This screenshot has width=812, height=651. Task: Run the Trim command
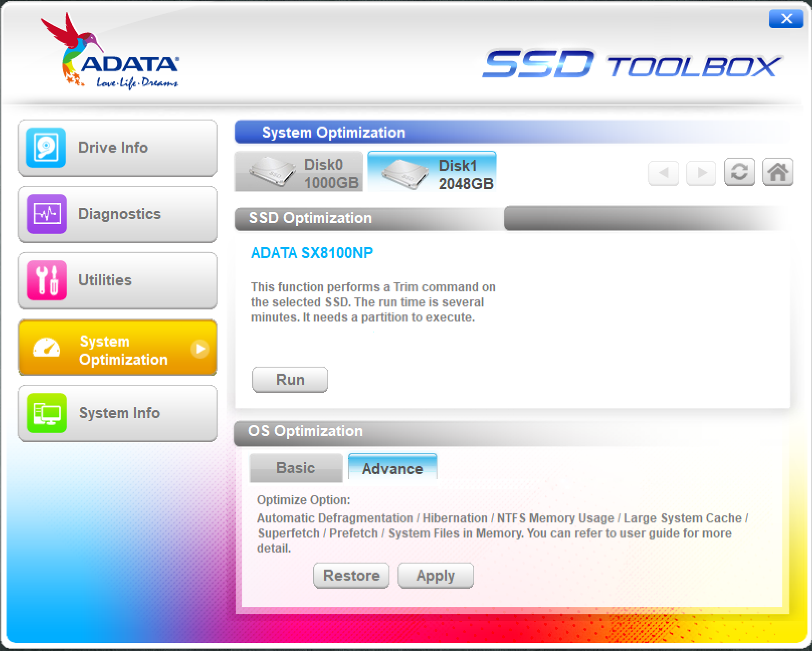(290, 380)
